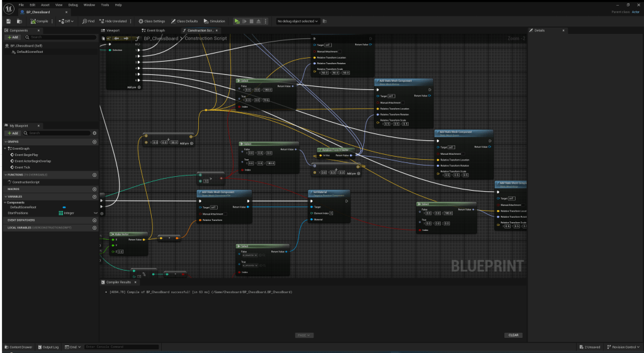644x353 pixels.
Task: Click the Compile button in toolbar
Action: click(40, 21)
